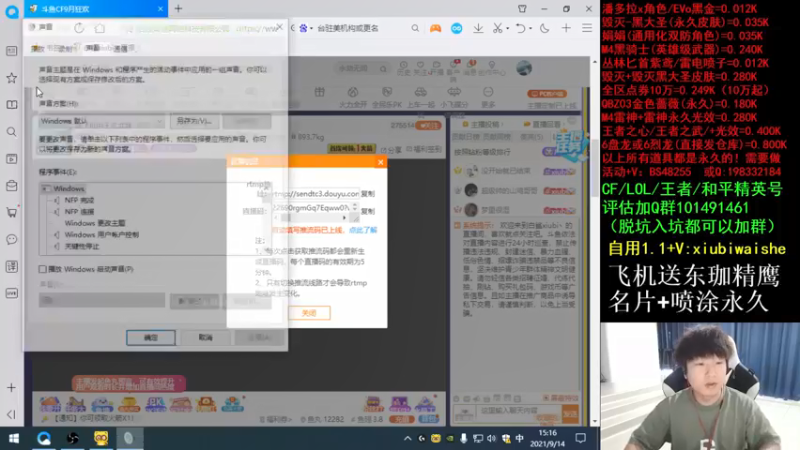
Task: Open 火力全开 flame icon on Douyu page
Action: point(353,96)
